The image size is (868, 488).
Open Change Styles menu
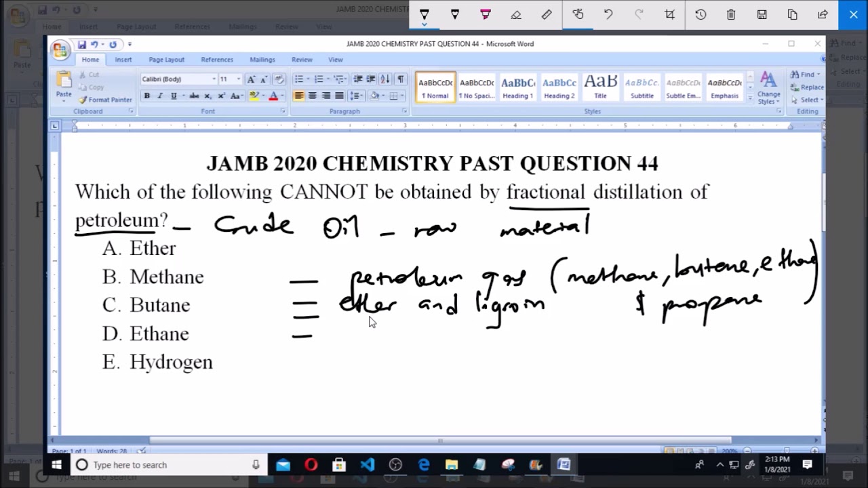[768, 88]
